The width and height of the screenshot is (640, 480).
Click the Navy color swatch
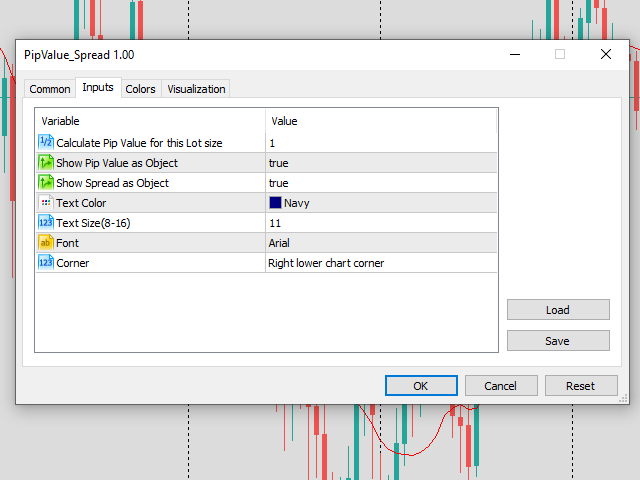click(x=275, y=202)
